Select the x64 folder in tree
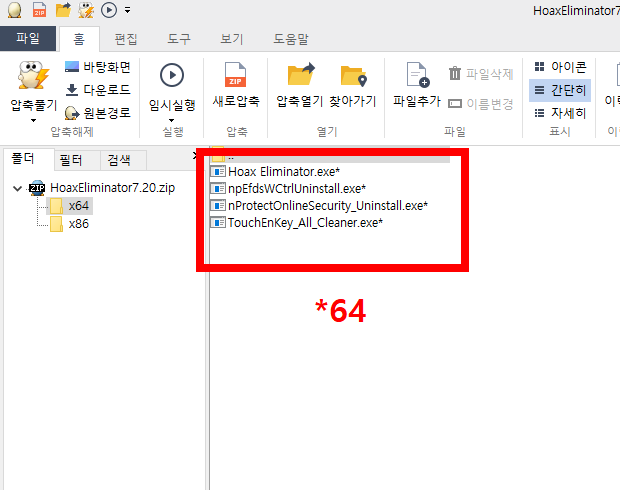 [x=78, y=206]
